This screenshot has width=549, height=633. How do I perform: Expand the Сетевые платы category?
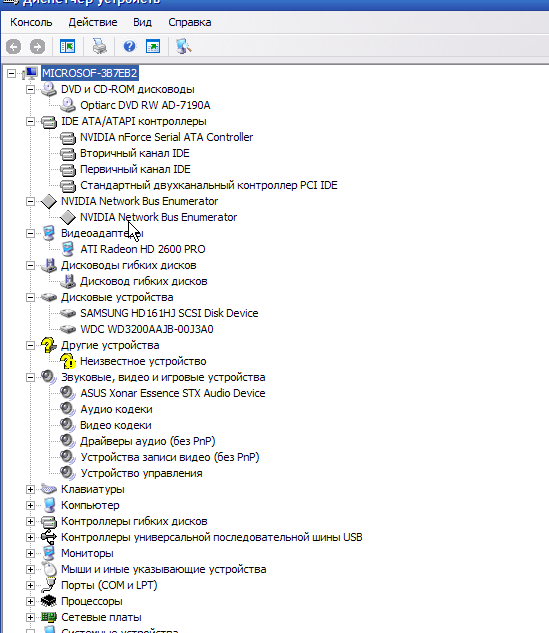30,617
